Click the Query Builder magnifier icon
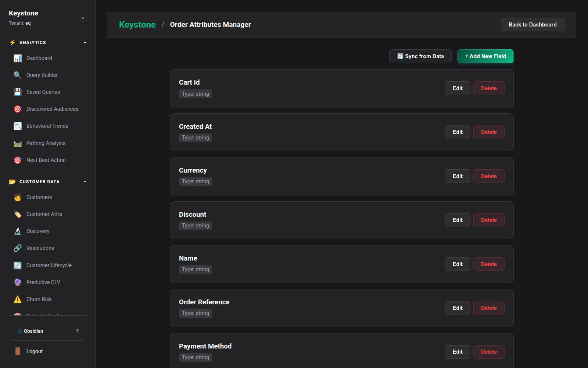Image resolution: width=588 pixels, height=368 pixels. tap(18, 75)
